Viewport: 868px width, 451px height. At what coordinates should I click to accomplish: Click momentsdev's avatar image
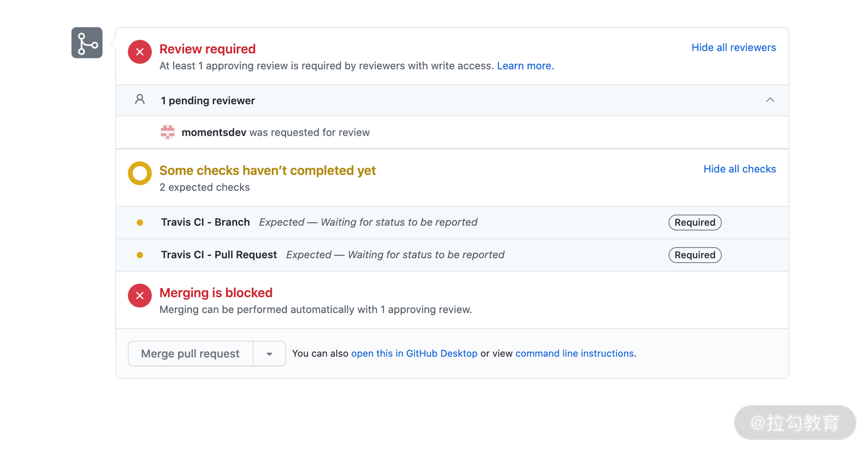[167, 132]
